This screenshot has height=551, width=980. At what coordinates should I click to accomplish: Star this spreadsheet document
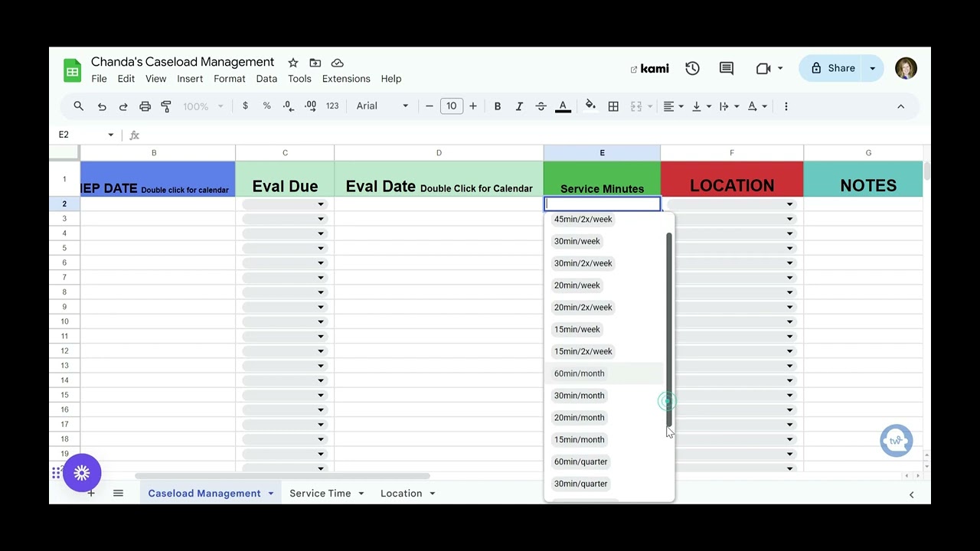pos(293,63)
